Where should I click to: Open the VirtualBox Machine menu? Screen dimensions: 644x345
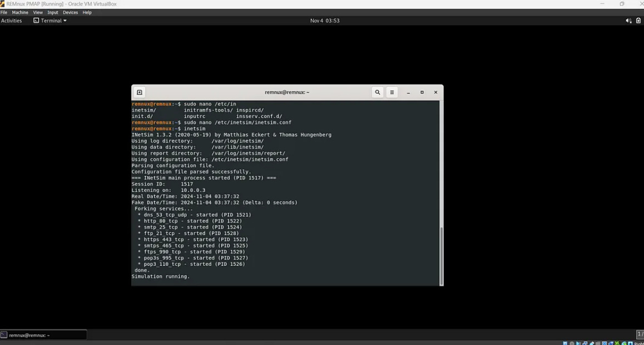click(x=20, y=12)
